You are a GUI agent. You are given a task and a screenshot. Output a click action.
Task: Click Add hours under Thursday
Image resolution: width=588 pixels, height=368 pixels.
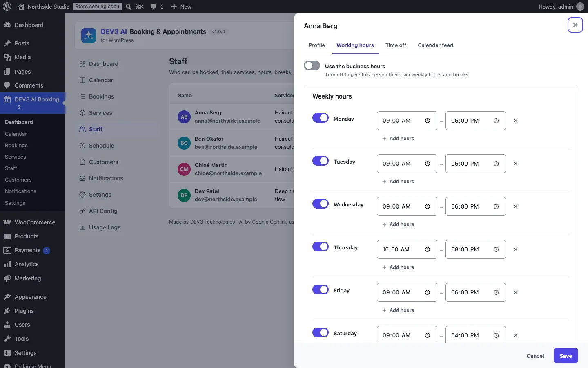[398, 267]
